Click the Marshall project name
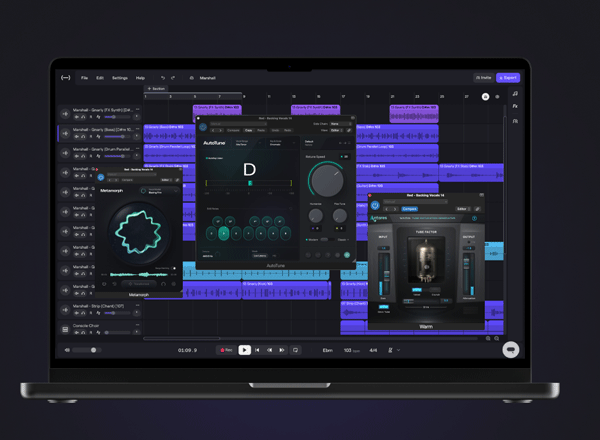 pyautogui.click(x=208, y=78)
